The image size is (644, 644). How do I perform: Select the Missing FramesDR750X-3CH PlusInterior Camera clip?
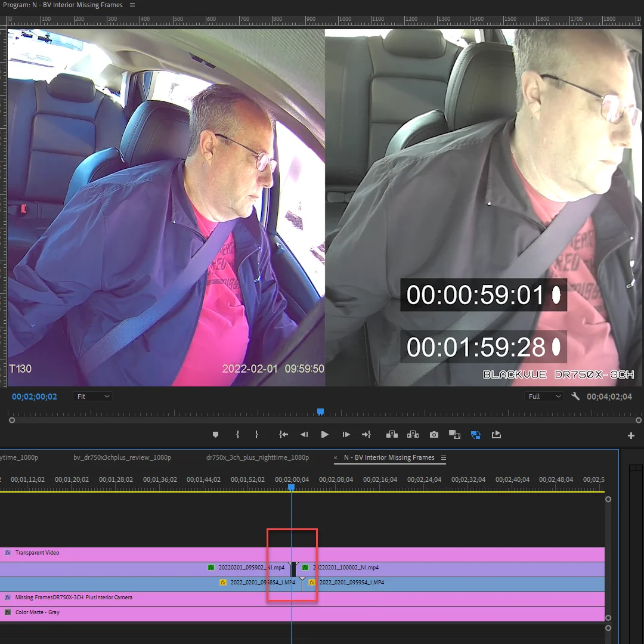(x=302, y=599)
